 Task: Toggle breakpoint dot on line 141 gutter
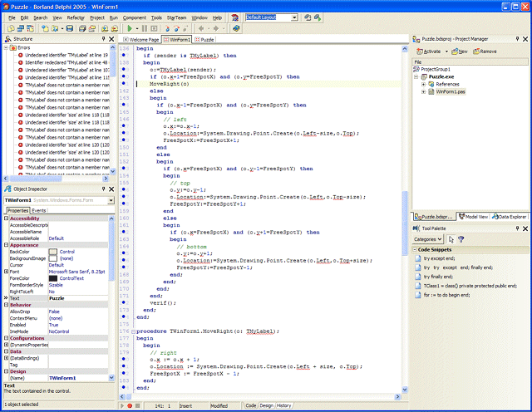coord(124,84)
